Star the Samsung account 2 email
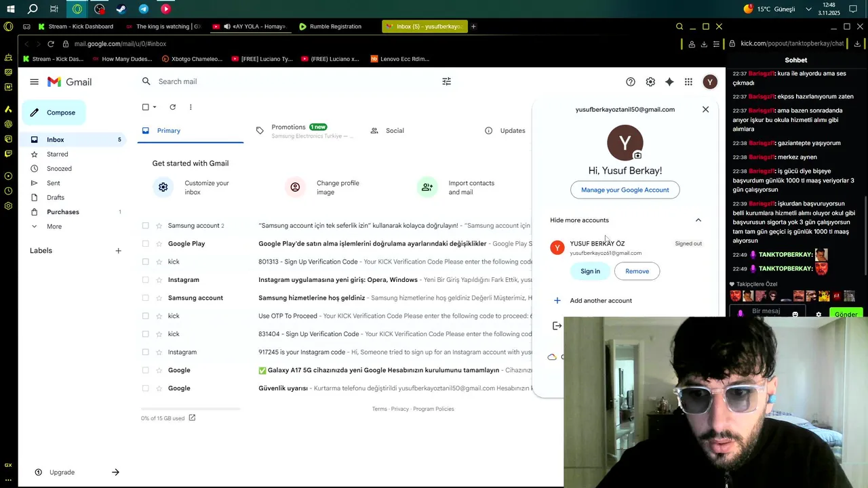Screen dimensions: 868x488 pos(159,226)
